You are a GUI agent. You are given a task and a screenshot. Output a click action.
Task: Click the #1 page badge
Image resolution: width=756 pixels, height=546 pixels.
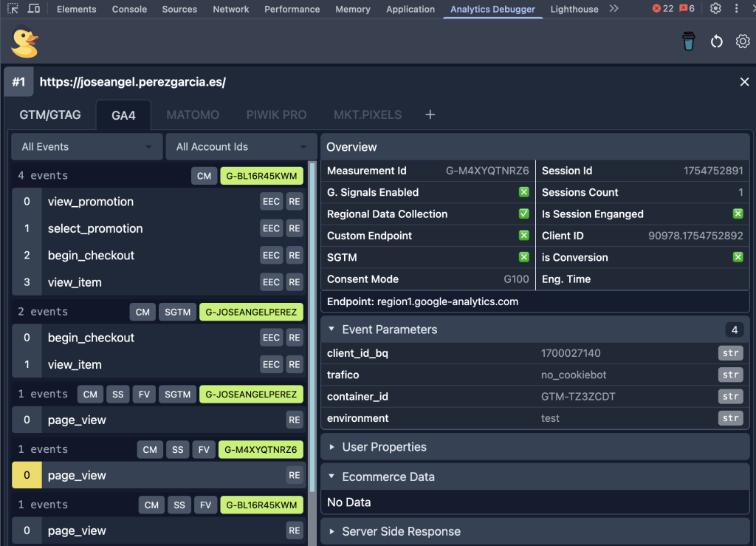[18, 82]
